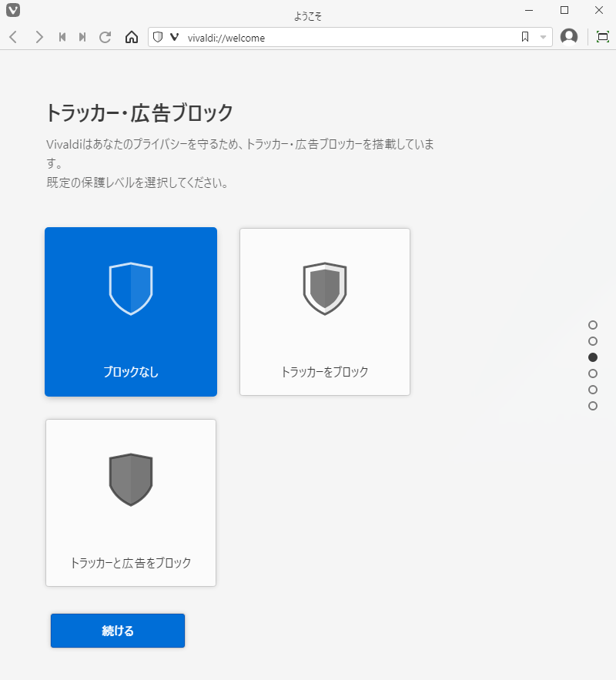Open the Vivaldi menu logo icon
Screen dimensions: 616x680
point(13,10)
